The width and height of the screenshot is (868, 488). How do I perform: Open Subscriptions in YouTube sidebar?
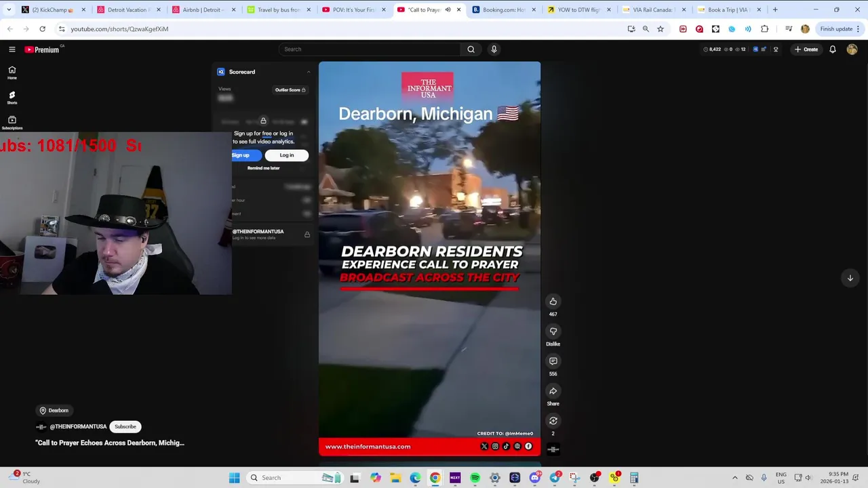[x=12, y=123]
